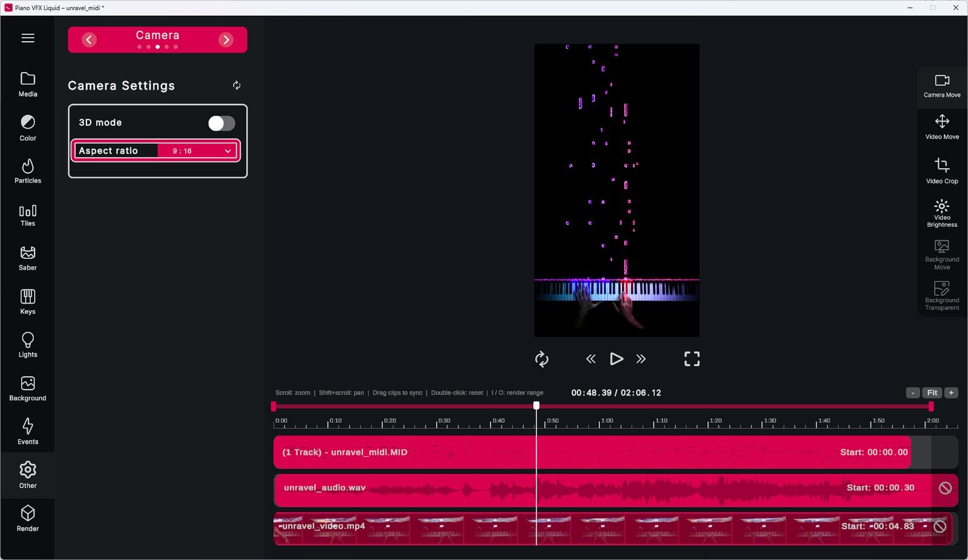Open the Media section
968x560 pixels.
28,85
